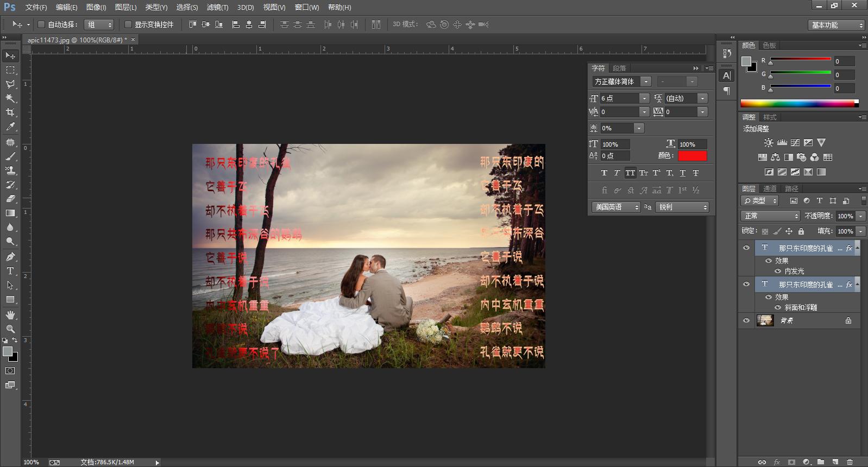Enable the 显示变换控件 checkbox

pos(128,24)
